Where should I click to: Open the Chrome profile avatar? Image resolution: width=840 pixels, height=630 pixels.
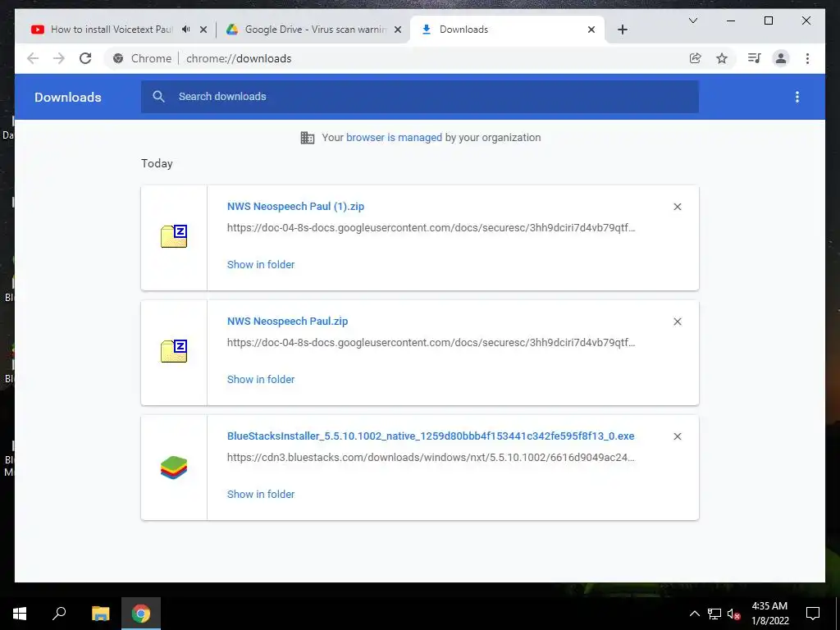click(x=781, y=58)
